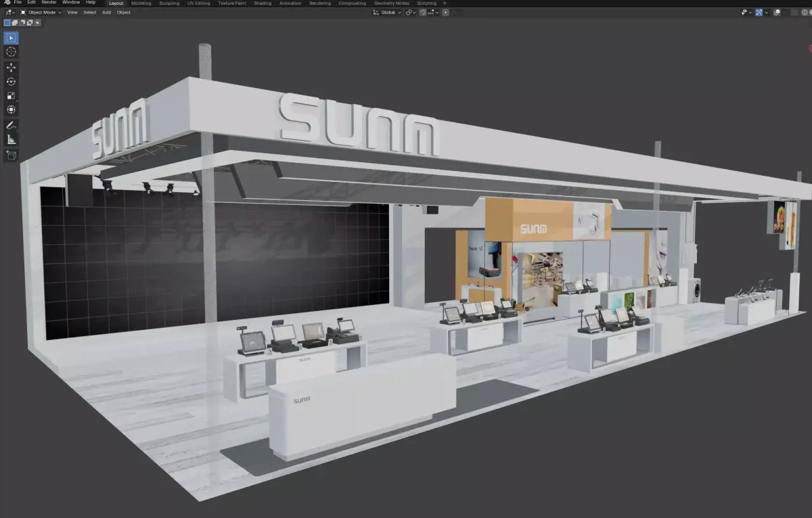
Task: Click the third selection mode icon (subtract)
Action: coord(22,22)
